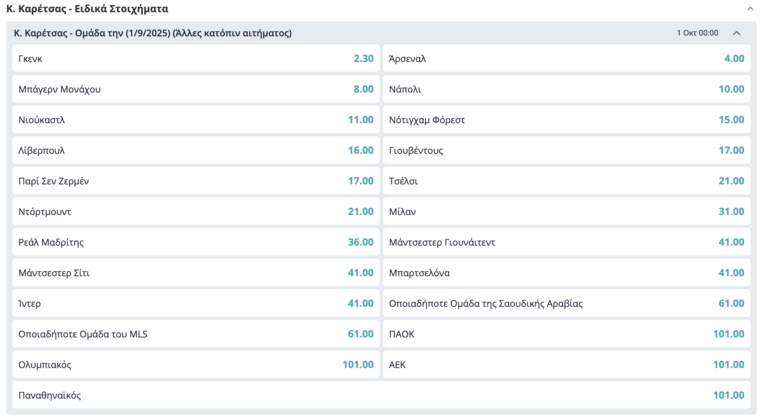Image resolution: width=762 pixels, height=417 pixels.
Task: Collapse the Κ. Καρέτσας - Ειδικά Στοιχήματα section
Action: [x=750, y=8]
